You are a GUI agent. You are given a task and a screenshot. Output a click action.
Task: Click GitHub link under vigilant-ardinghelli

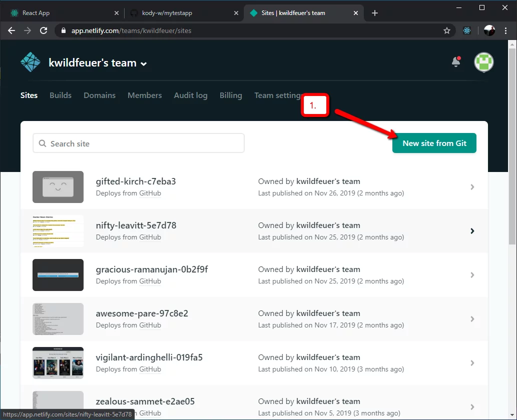click(x=150, y=369)
